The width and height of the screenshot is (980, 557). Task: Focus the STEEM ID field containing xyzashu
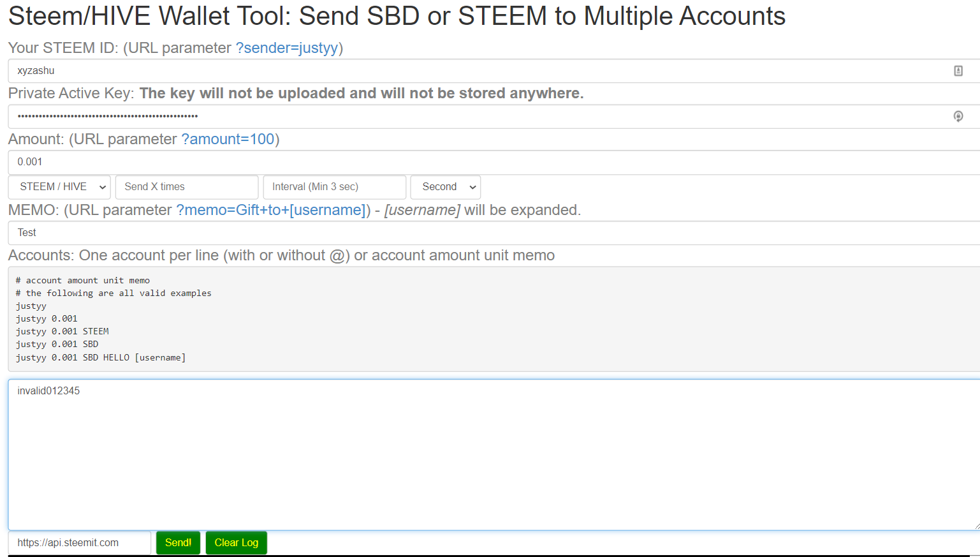[494, 71]
